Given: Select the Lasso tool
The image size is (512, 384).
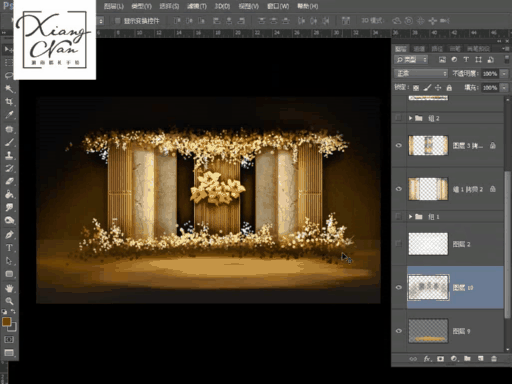Looking at the screenshot, I should (9, 76).
